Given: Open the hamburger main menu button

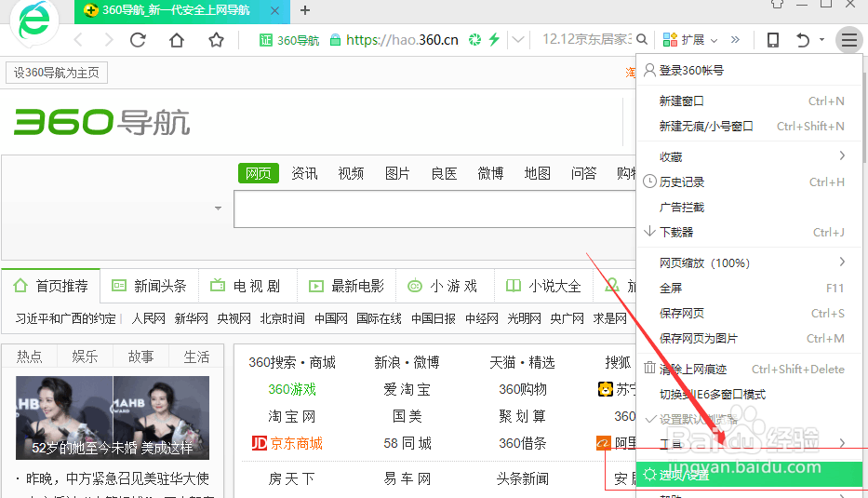Looking at the screenshot, I should 849,40.
